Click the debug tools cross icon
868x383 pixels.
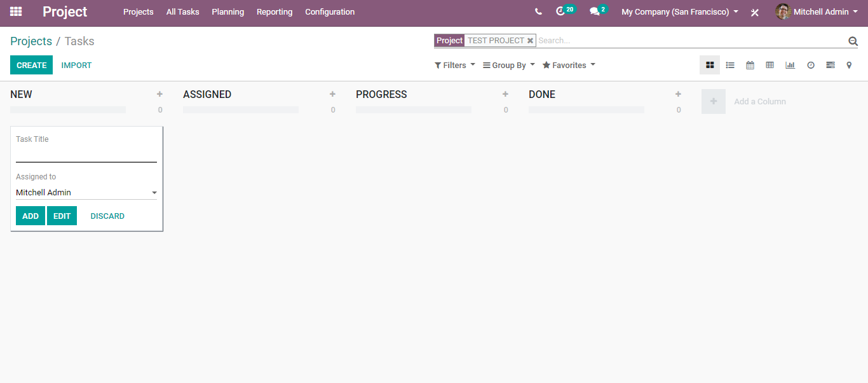coord(755,12)
